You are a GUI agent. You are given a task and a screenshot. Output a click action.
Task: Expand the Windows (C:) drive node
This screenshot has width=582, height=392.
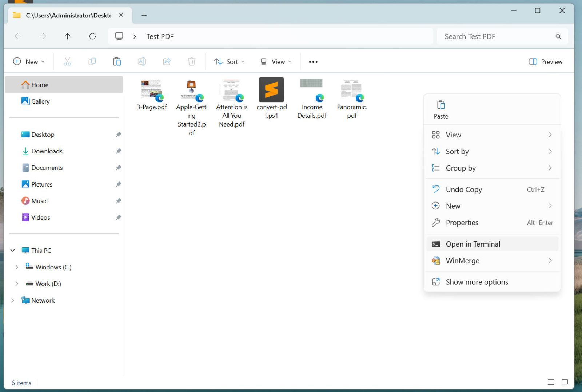[x=17, y=267]
